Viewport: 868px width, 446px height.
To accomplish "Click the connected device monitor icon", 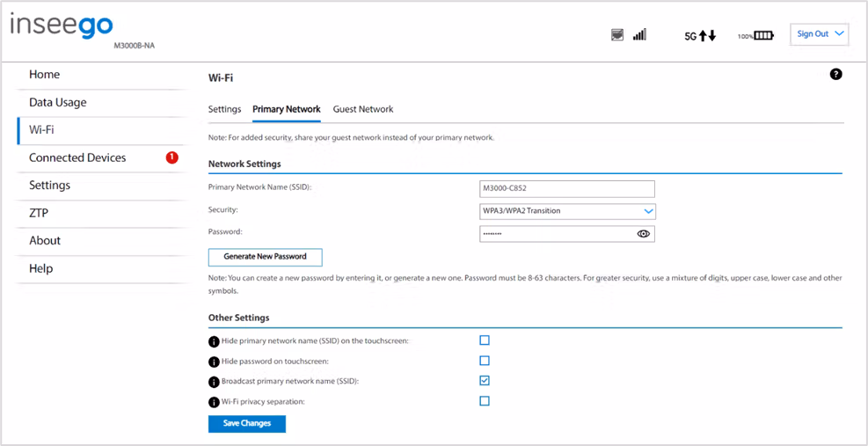I will pos(617,35).
